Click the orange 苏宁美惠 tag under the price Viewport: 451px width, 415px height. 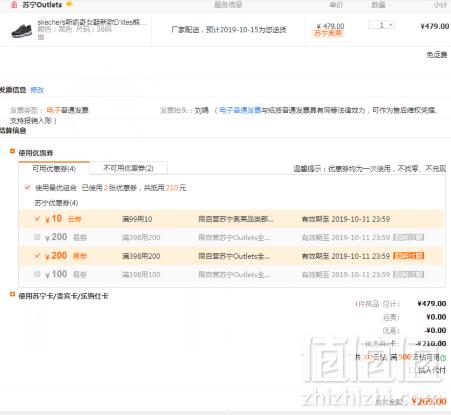click(x=328, y=33)
